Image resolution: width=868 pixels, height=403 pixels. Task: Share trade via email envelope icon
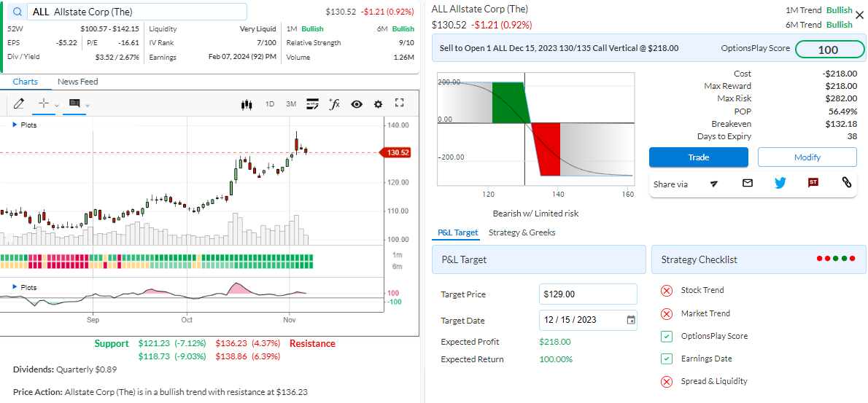(748, 183)
